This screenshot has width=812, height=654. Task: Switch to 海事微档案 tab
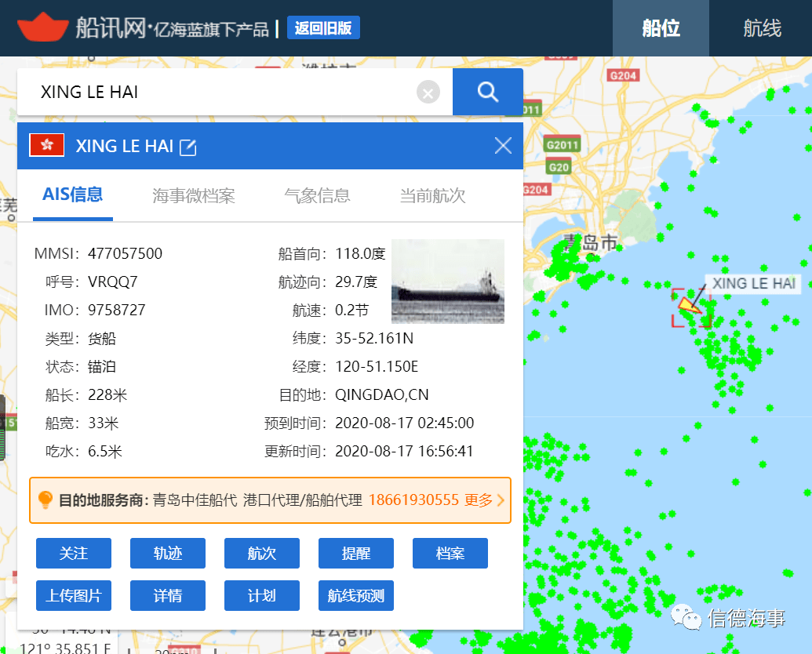(x=194, y=196)
